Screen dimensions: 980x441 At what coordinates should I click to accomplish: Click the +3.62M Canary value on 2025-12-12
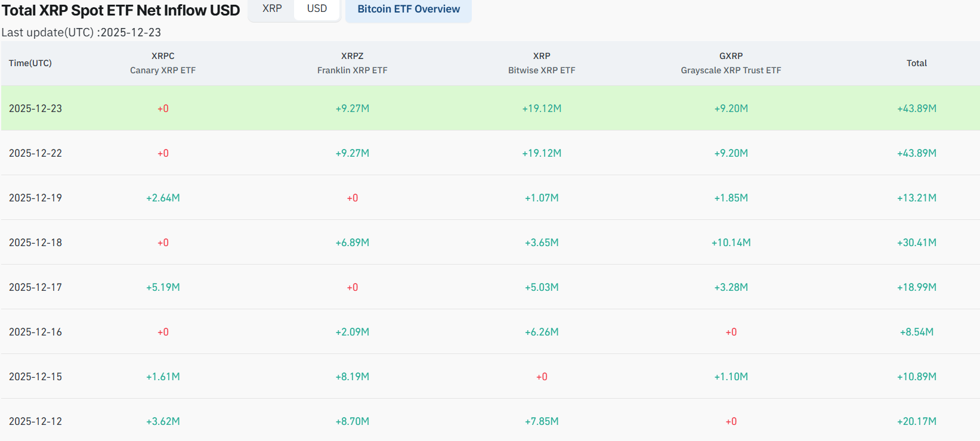coord(163,421)
